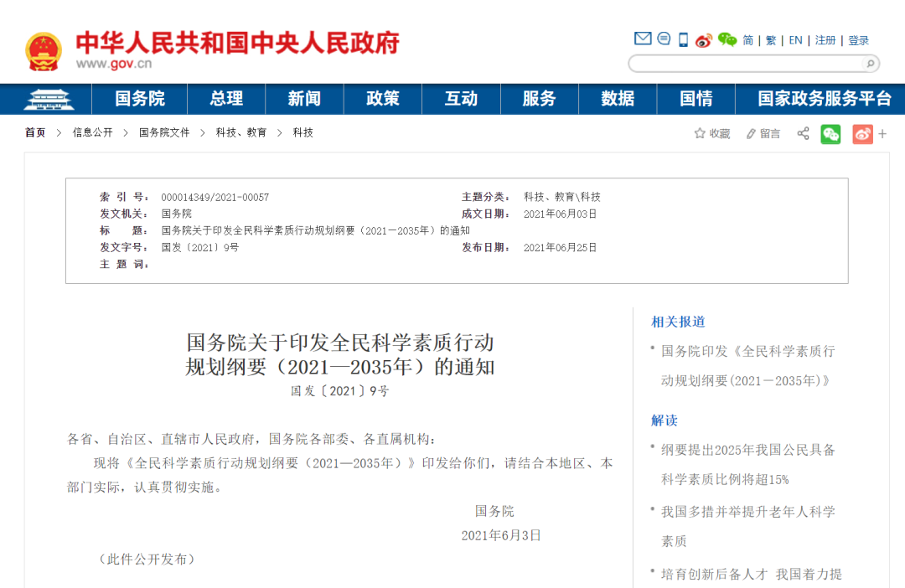Share the article via the green WeChat icon
Image resolution: width=905 pixels, height=588 pixels.
click(x=830, y=133)
